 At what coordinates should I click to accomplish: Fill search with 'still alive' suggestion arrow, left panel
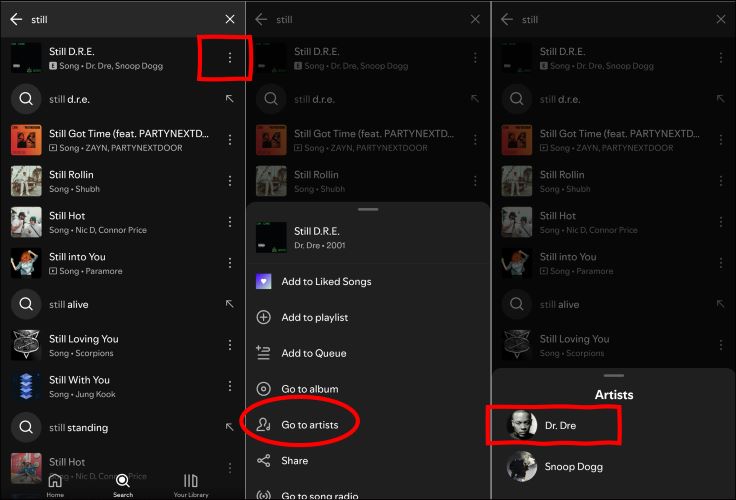point(229,304)
